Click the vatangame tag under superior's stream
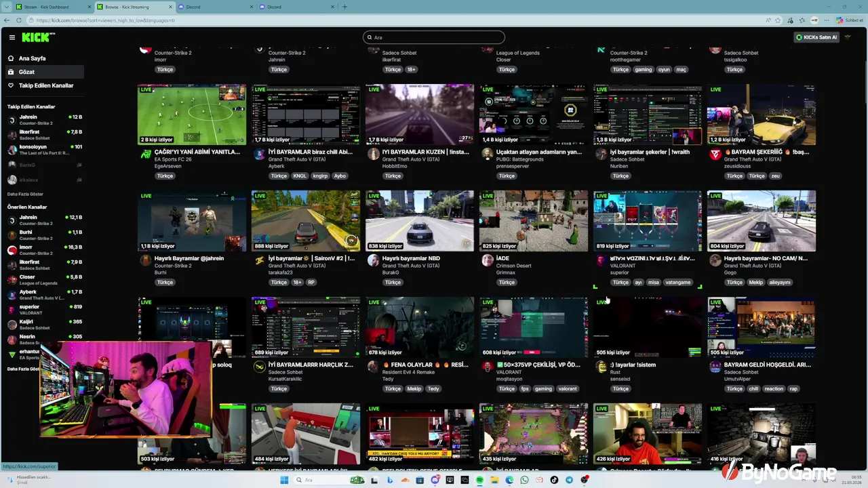 678,283
